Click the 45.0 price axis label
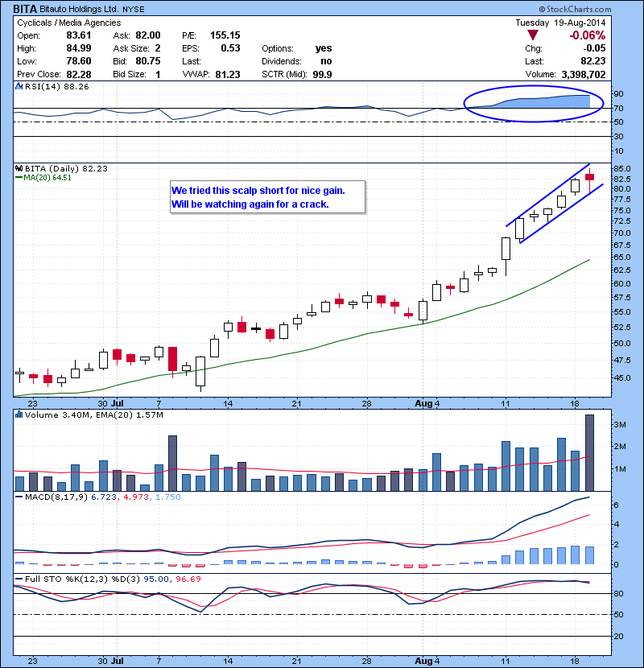644x668 pixels. click(622, 378)
